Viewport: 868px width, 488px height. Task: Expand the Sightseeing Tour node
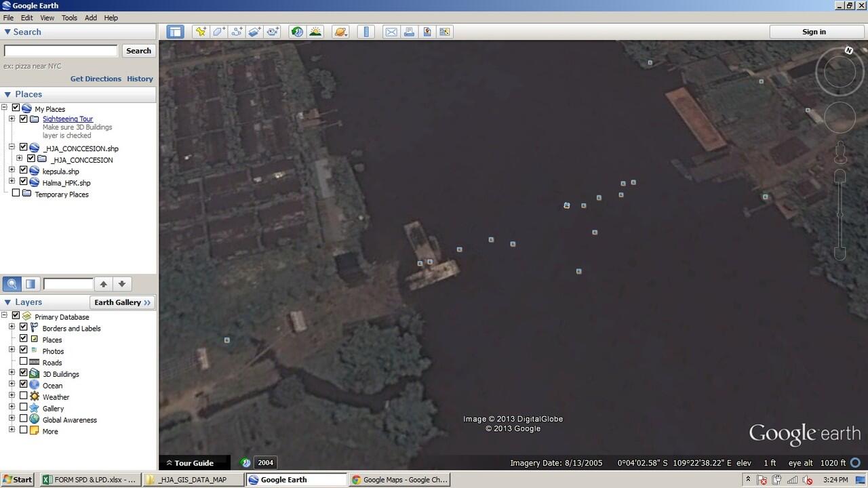click(12, 119)
